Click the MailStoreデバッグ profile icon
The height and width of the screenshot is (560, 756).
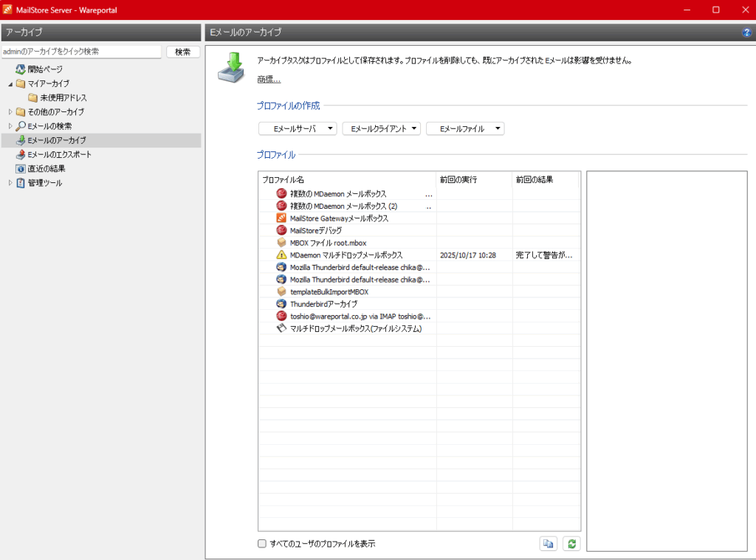click(281, 231)
